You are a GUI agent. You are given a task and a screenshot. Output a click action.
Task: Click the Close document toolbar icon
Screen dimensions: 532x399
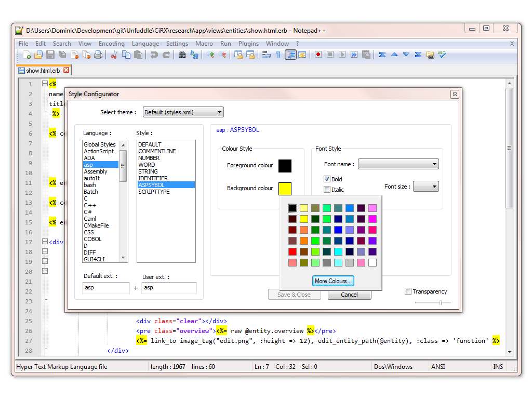pyautogui.click(x=74, y=55)
